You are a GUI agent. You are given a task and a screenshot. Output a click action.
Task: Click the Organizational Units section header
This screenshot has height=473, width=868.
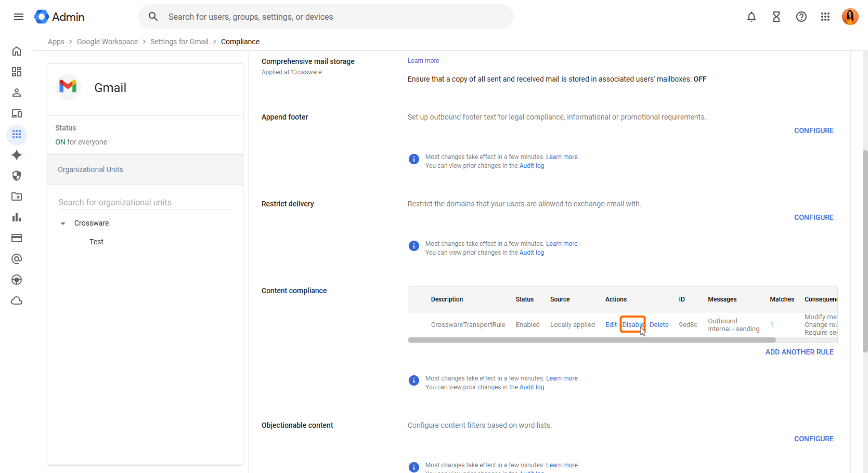(90, 169)
